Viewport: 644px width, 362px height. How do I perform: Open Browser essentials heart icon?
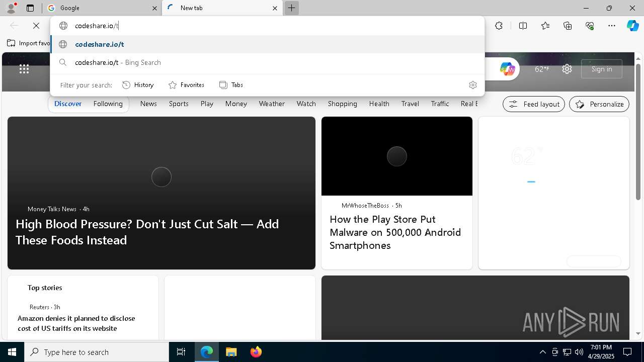pos(590,26)
